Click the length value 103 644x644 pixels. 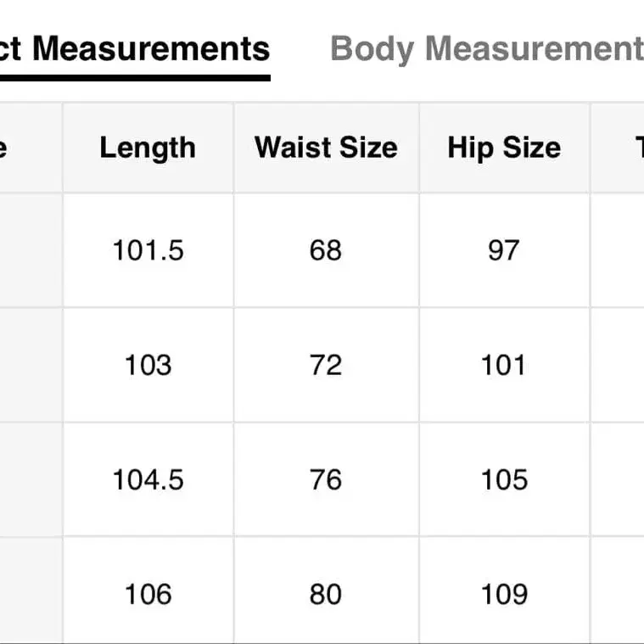pos(148,365)
